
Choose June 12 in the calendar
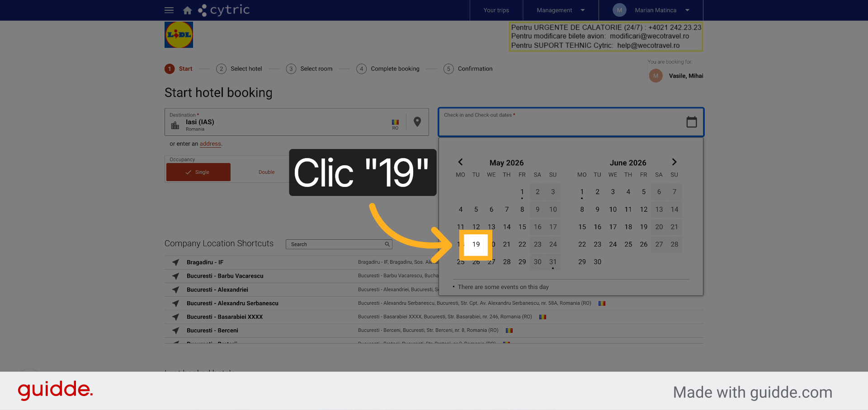pos(643,210)
